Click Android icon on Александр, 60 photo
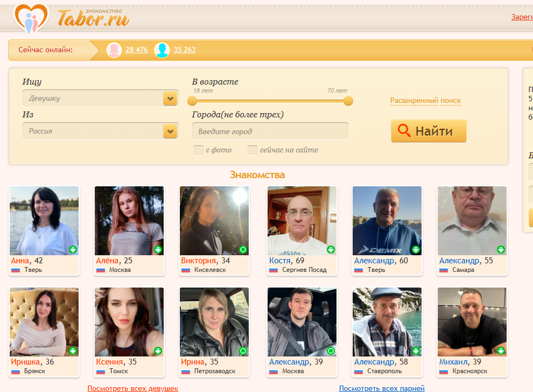 (416, 249)
